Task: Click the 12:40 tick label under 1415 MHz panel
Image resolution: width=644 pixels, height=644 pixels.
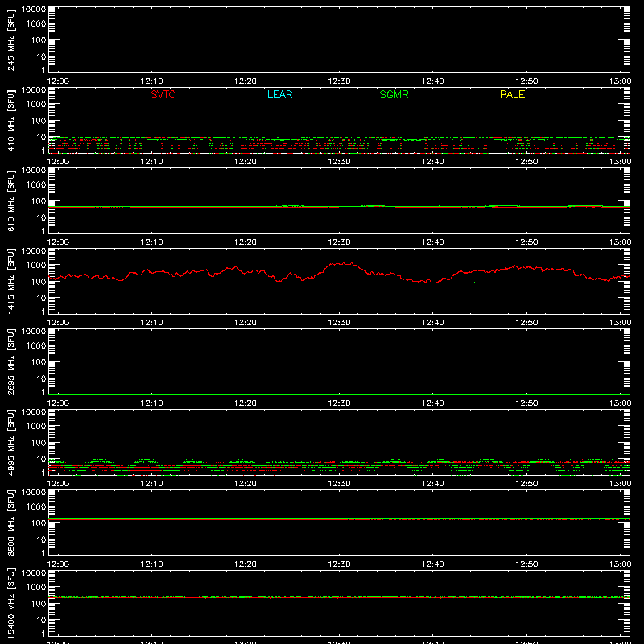Action: 433,323
